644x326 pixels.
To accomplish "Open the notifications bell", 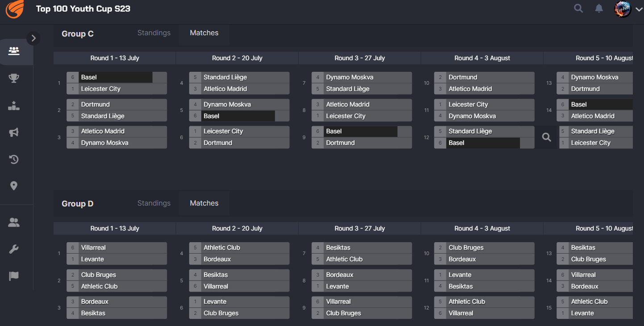I will click(599, 8).
